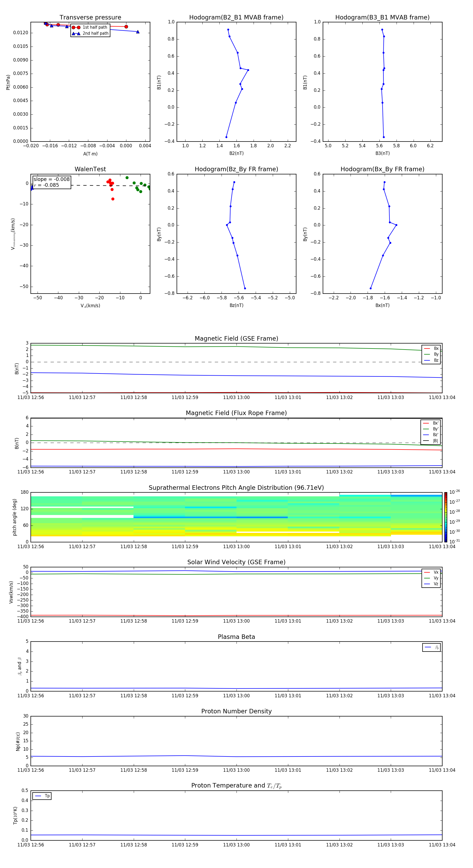Click the lowest red point in WalenTest plot

click(x=113, y=199)
